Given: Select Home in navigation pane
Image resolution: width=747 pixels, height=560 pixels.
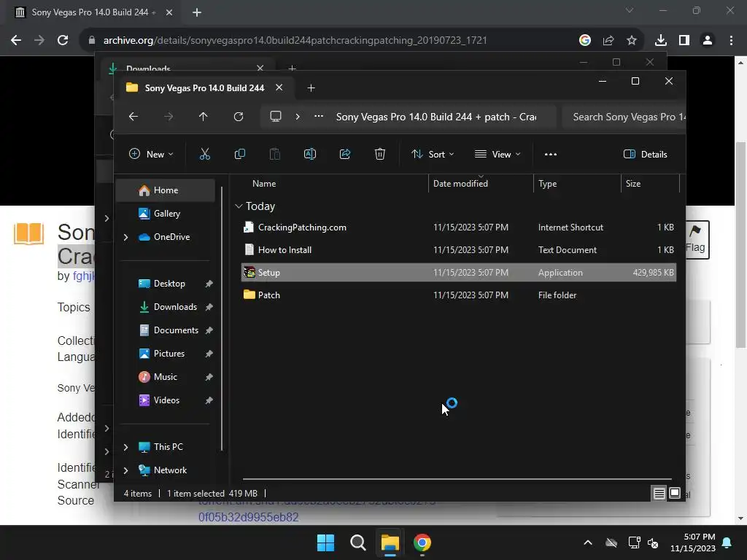Looking at the screenshot, I should [166, 190].
